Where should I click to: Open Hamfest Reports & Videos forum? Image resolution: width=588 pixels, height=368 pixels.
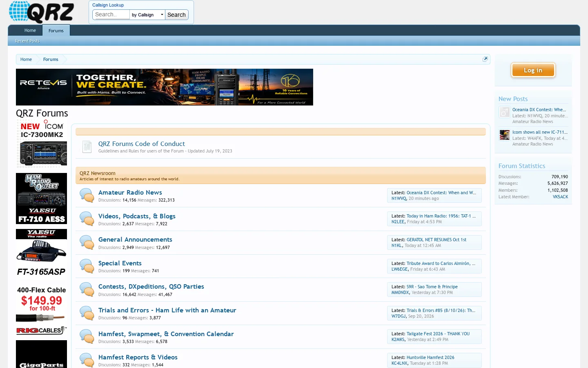pyautogui.click(x=138, y=357)
